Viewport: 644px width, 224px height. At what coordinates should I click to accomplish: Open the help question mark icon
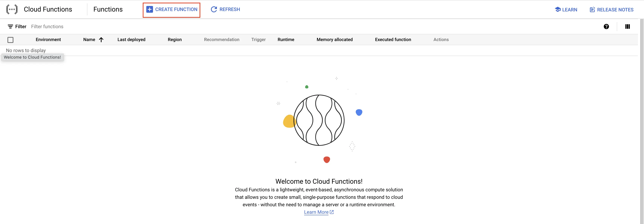pyautogui.click(x=606, y=27)
